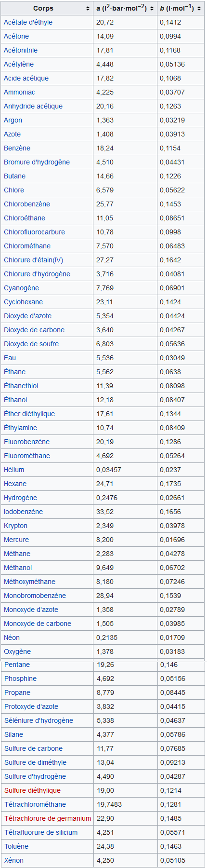Screen dimensions: 207x868
Task: Open the Acétonitrile article link
Action: click(21, 50)
